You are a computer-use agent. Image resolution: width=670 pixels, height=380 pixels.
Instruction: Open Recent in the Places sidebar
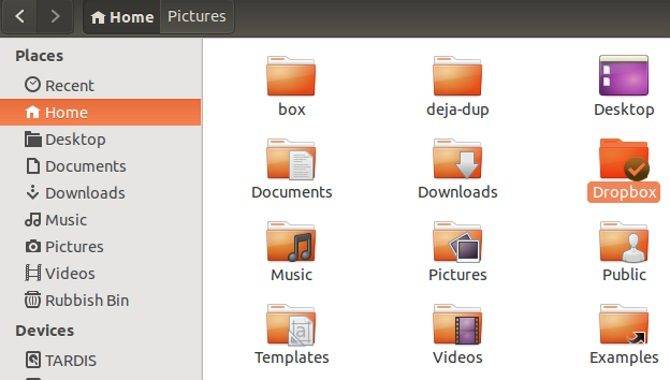100,85
